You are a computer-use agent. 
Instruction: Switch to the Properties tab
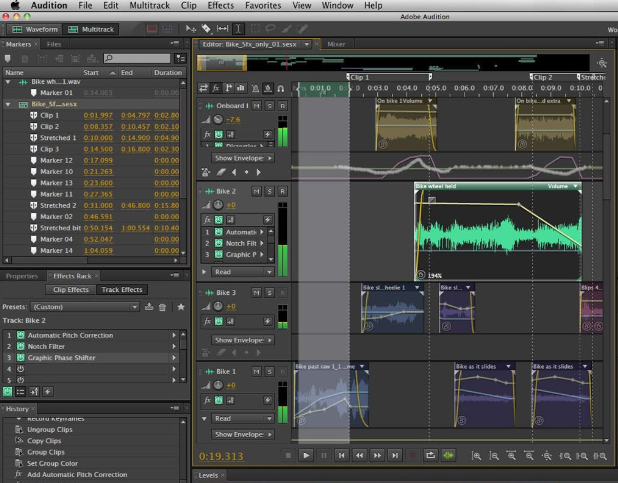click(22, 276)
